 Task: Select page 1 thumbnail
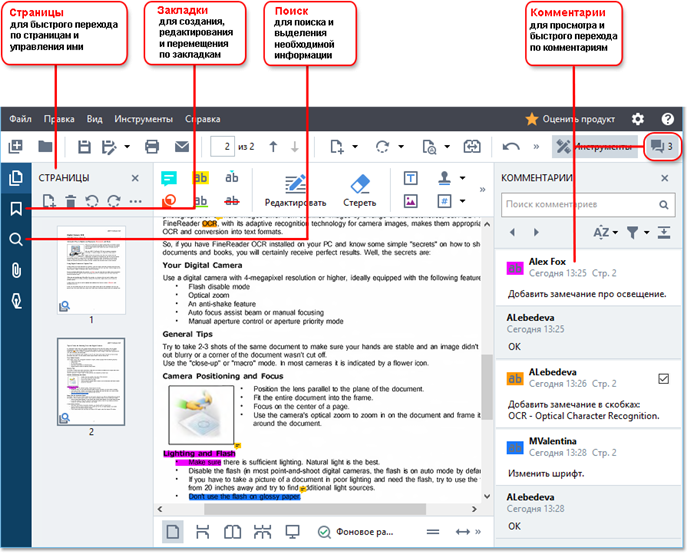91,270
